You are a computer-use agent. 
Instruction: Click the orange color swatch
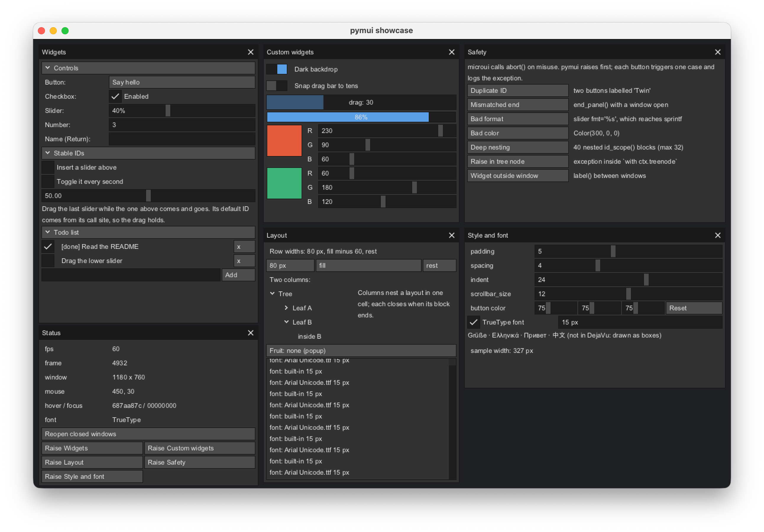coord(284,140)
